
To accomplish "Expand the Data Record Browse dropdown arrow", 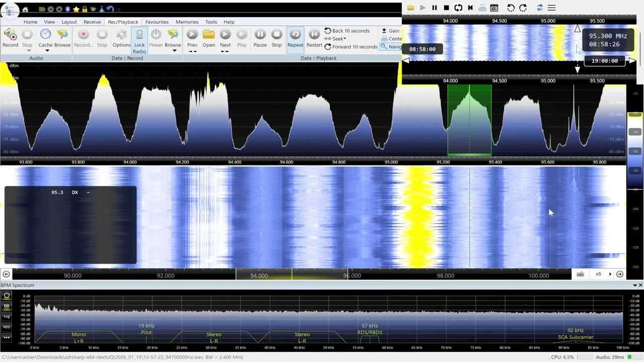I will point(175,51).
